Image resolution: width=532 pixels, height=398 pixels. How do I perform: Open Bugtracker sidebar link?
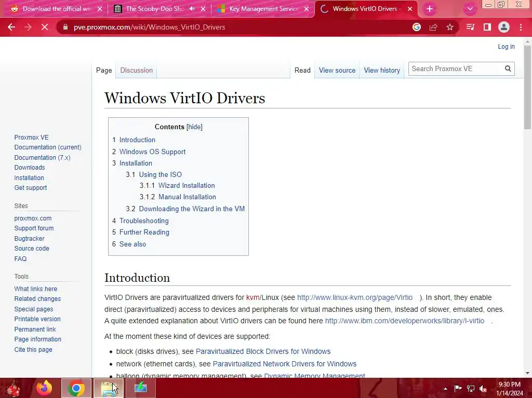point(29,238)
